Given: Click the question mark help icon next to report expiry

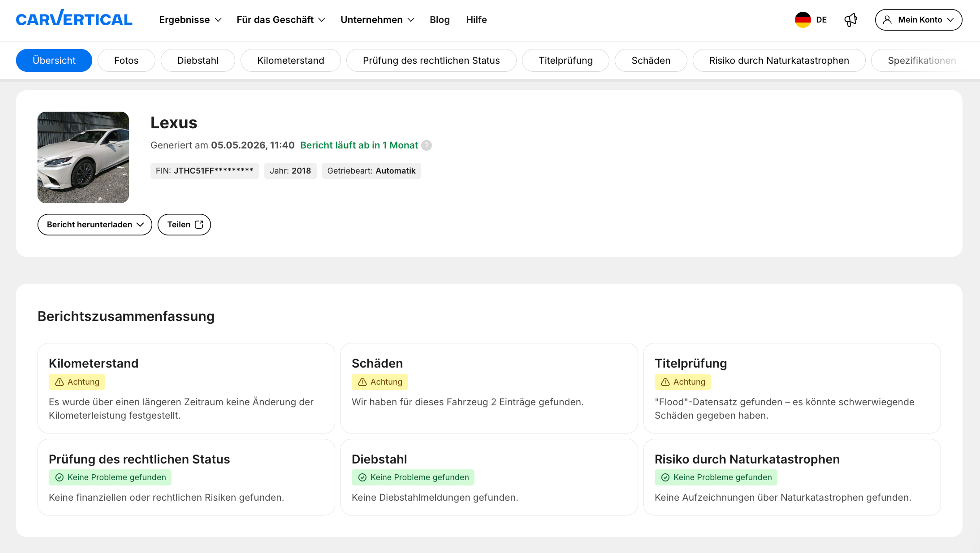Looking at the screenshot, I should [426, 145].
